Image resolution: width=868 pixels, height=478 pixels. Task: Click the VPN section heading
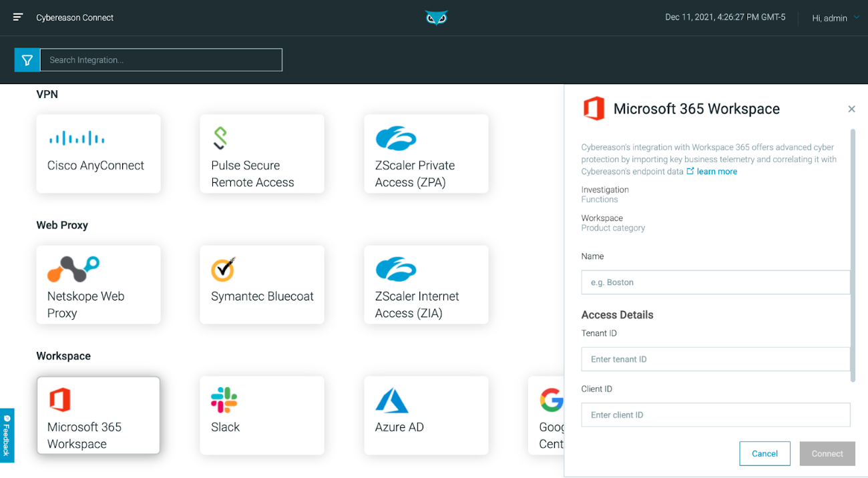point(47,94)
